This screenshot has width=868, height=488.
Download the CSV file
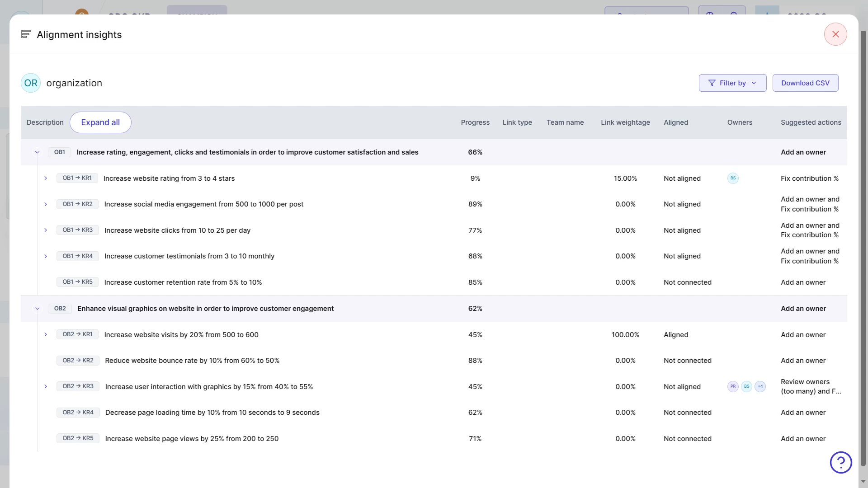click(805, 83)
